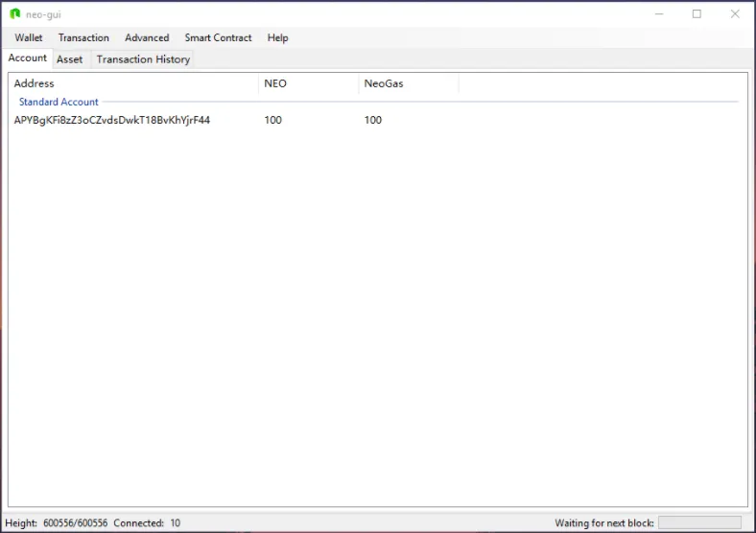Switch to the Account tab
This screenshot has height=533, width=756.
[x=28, y=58]
